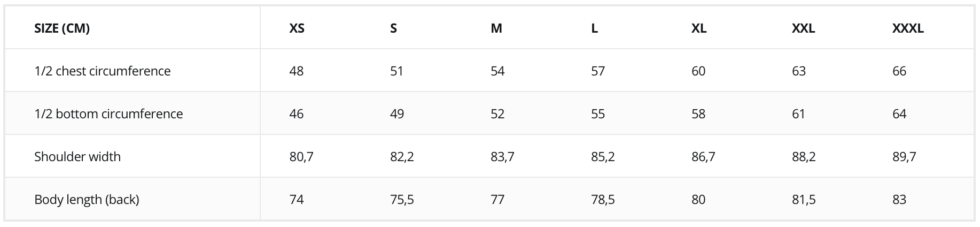Select the XXXL column header

[x=908, y=28]
